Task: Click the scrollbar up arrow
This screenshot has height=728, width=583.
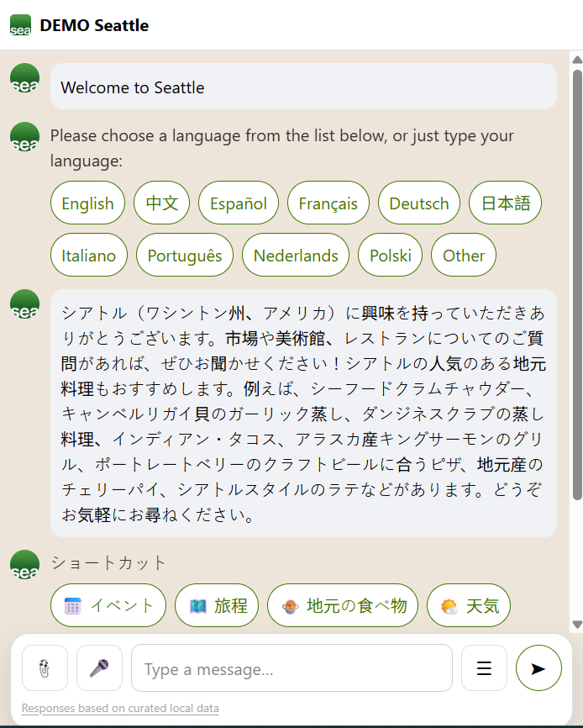Action: coord(576,59)
